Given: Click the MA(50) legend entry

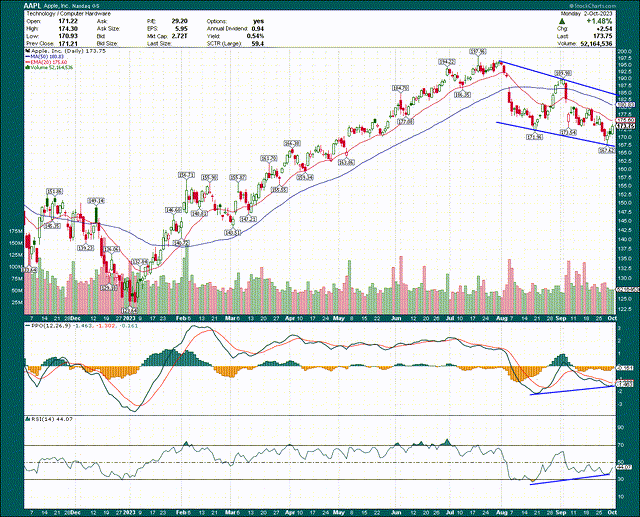Looking at the screenshot, I should 45,56.
